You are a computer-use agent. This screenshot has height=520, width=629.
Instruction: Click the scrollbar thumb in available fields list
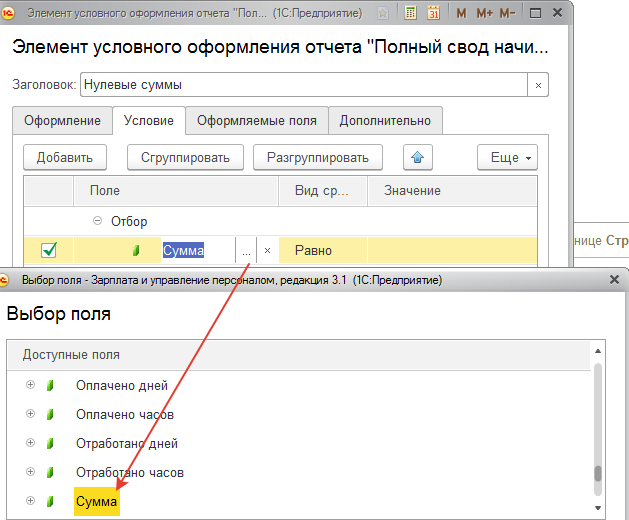598,473
